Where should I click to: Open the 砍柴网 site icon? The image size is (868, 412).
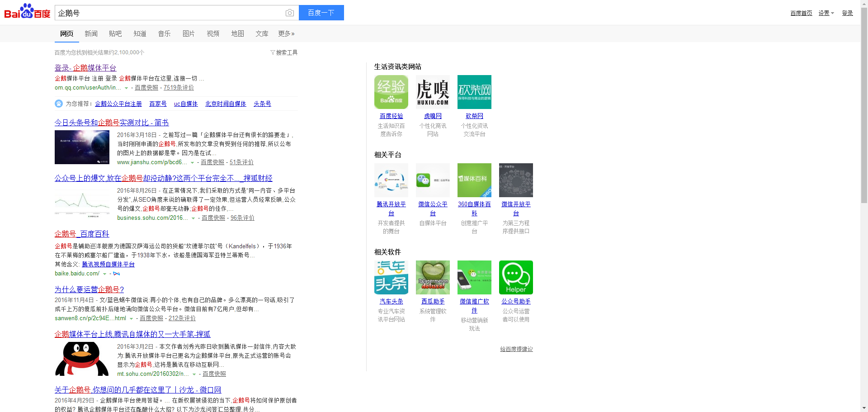(474, 92)
